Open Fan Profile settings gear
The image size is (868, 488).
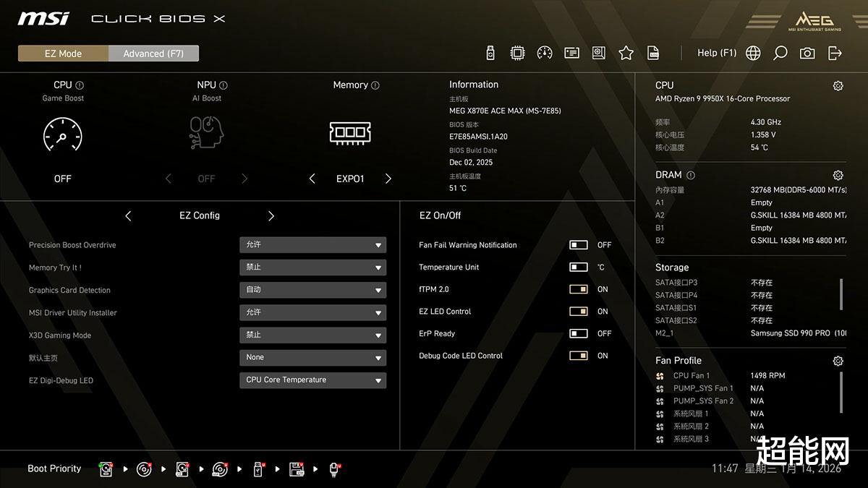pos(838,361)
